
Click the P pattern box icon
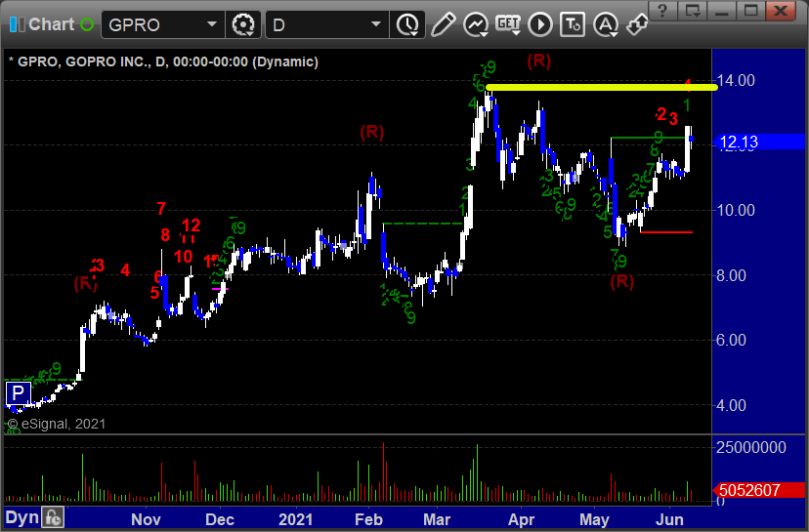[18, 393]
